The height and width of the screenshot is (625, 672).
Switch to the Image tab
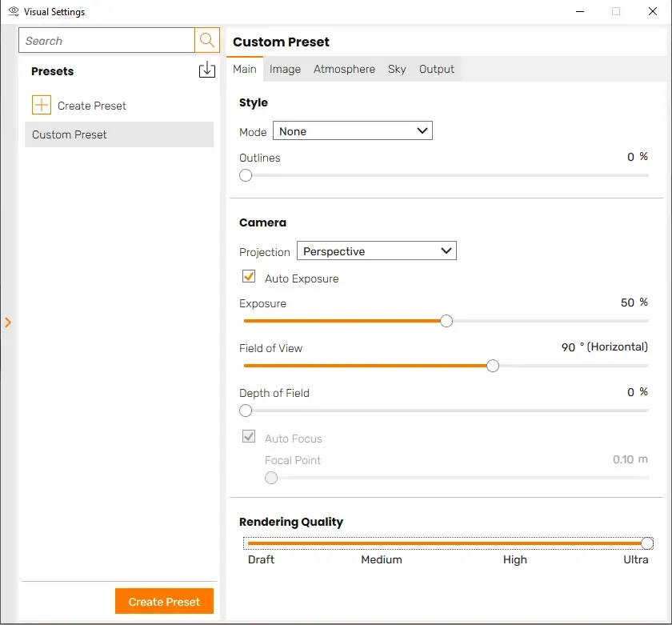pos(285,69)
